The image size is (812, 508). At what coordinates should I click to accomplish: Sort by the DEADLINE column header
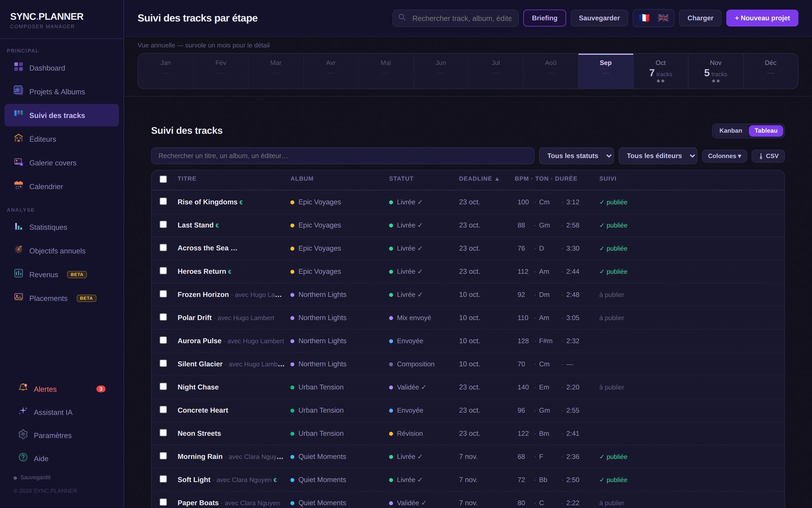click(x=479, y=179)
